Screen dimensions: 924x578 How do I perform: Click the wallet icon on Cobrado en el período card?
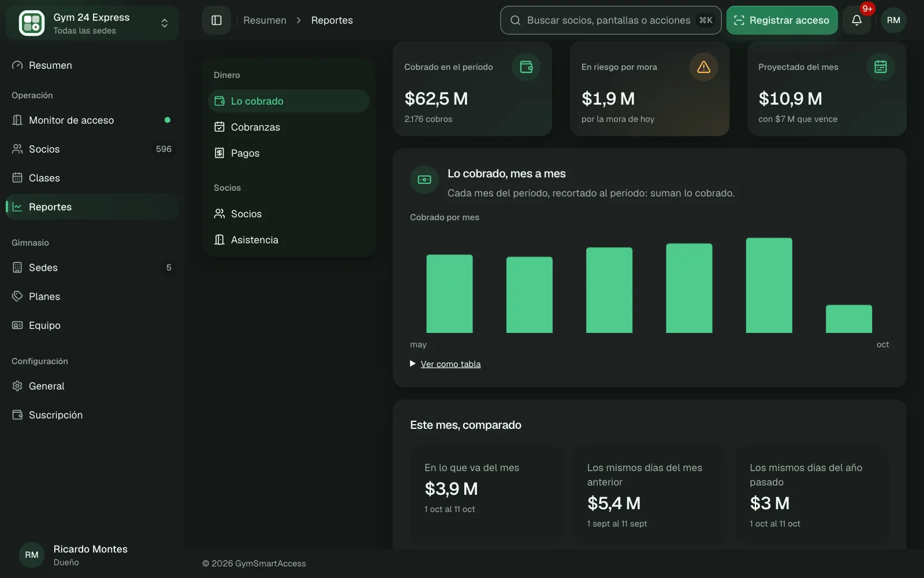(526, 67)
